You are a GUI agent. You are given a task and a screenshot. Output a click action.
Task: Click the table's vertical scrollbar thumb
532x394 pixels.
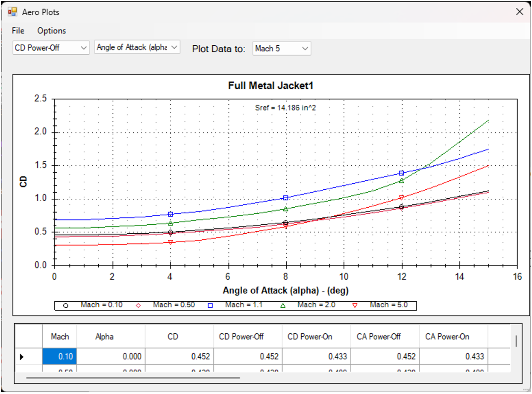coord(516,341)
